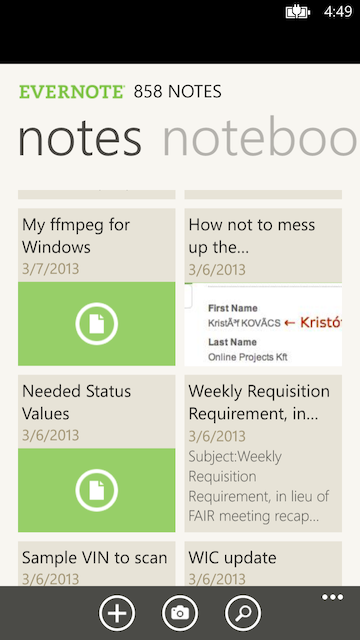Open the How not to mess up note
The image size is (360, 640).
pyautogui.click(x=252, y=236)
